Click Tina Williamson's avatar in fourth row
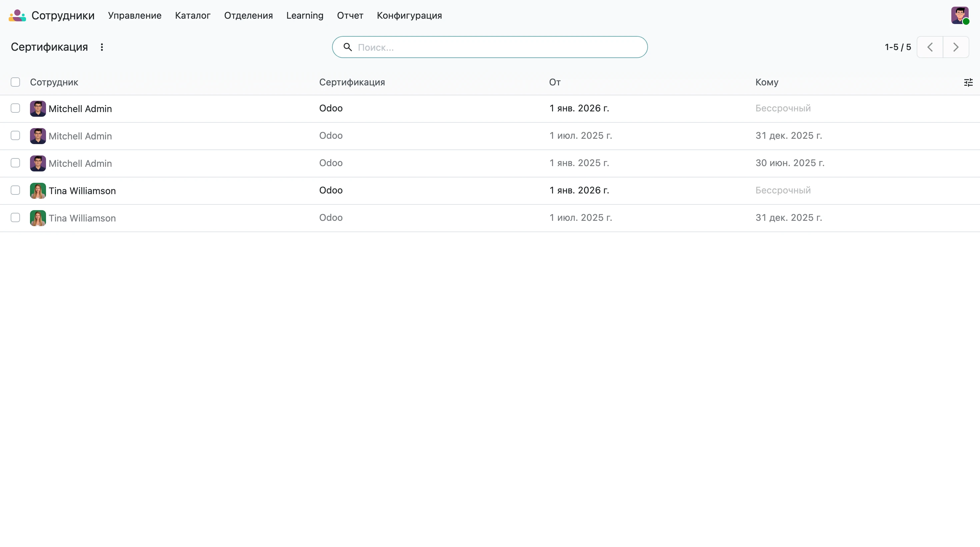The height and width of the screenshot is (547, 980). click(x=38, y=191)
